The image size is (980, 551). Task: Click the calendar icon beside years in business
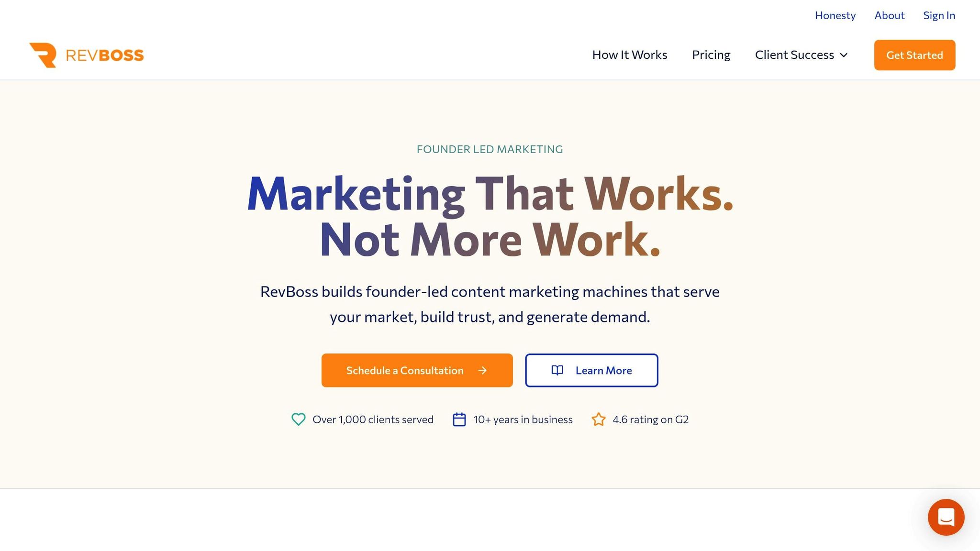[459, 419]
